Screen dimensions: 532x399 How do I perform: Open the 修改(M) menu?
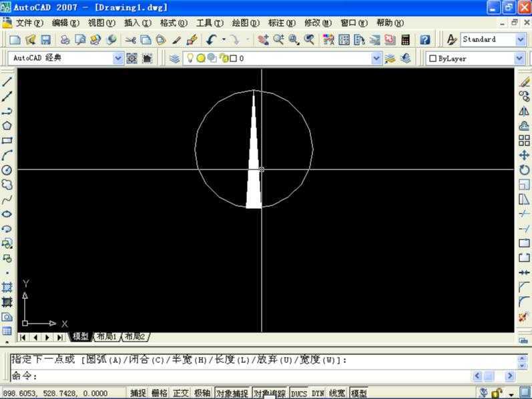pos(318,23)
